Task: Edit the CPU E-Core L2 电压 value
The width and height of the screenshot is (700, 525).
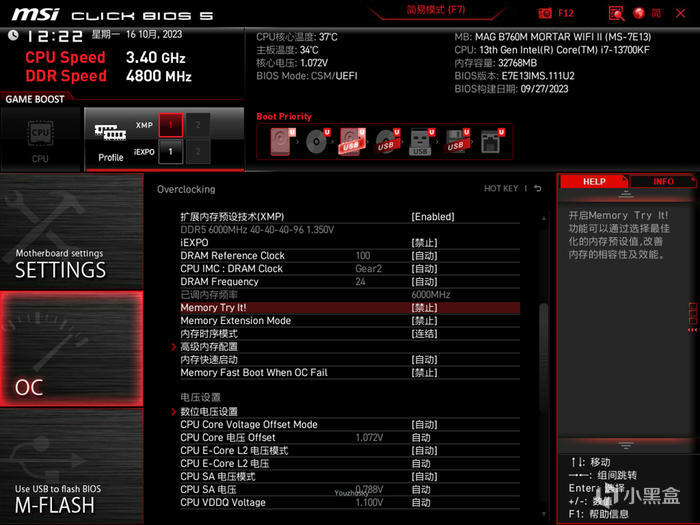Action: tap(350, 463)
